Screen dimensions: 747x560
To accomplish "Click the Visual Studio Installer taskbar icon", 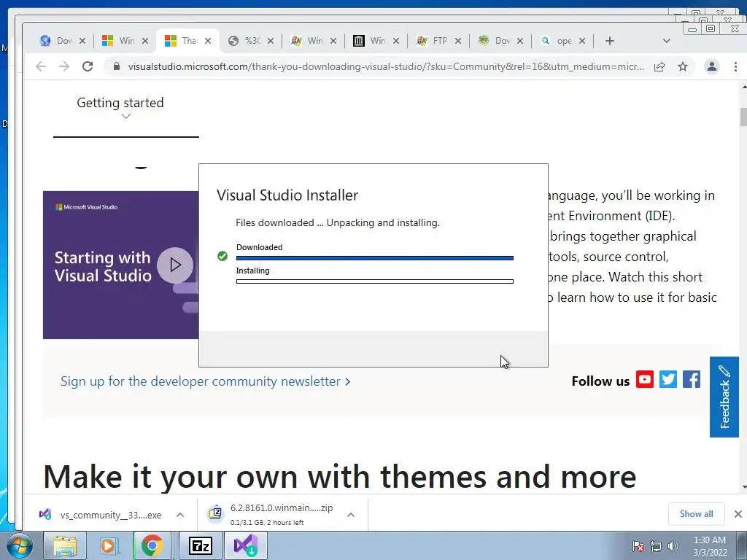I will 246,545.
